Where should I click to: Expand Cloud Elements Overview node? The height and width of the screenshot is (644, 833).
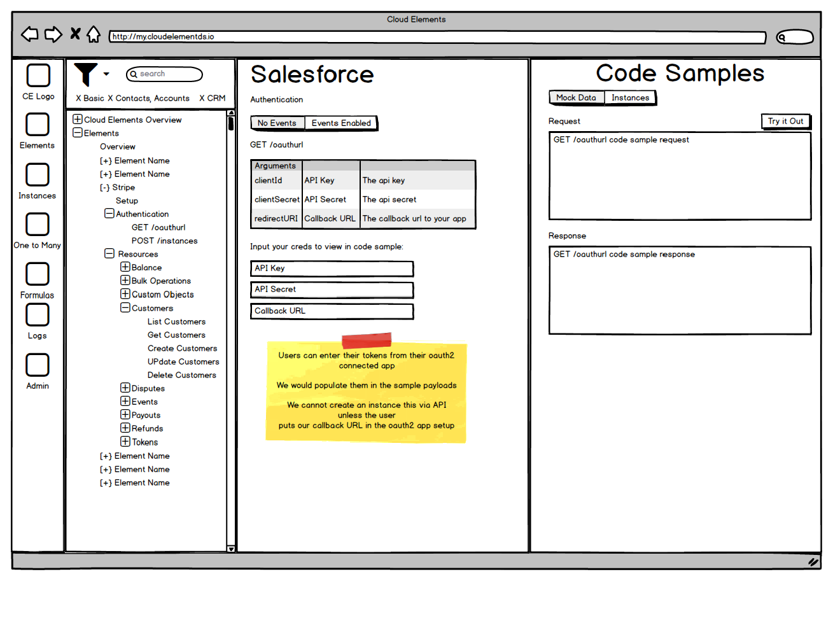click(x=78, y=119)
